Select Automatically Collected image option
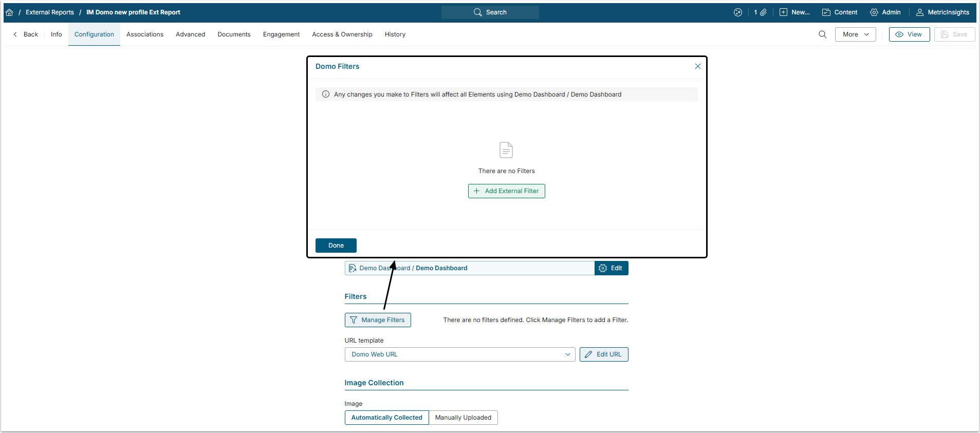The width and height of the screenshot is (980, 433). pyautogui.click(x=387, y=418)
